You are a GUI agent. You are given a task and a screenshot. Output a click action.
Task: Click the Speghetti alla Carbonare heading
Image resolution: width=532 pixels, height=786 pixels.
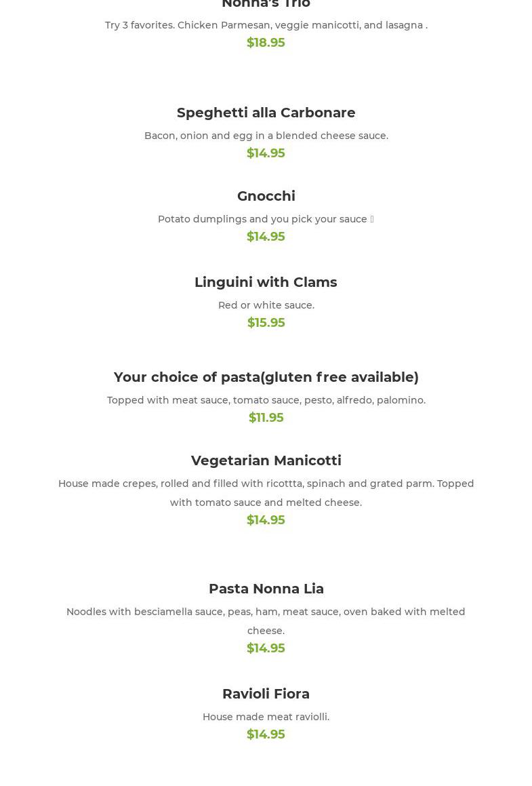[x=266, y=113]
